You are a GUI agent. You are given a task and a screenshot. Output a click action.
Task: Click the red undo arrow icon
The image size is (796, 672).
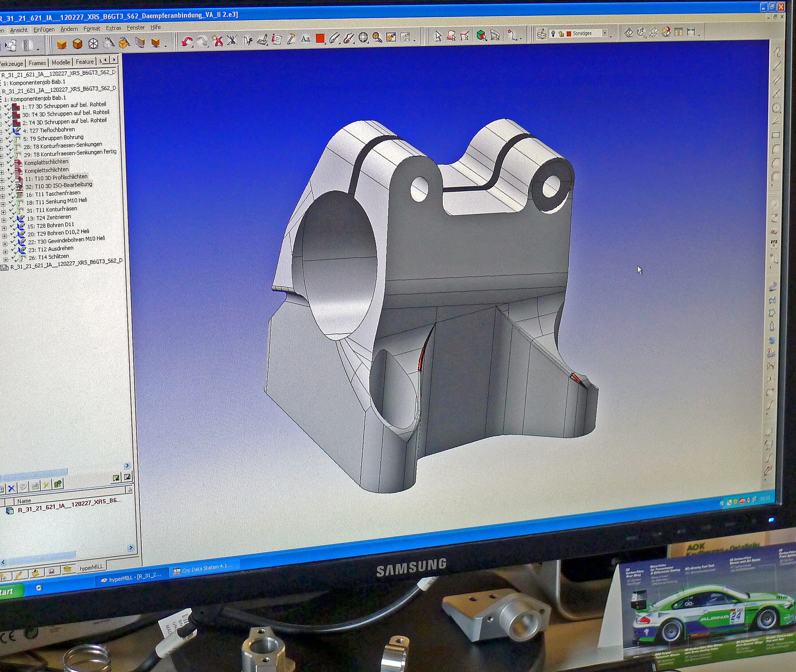coord(187,41)
